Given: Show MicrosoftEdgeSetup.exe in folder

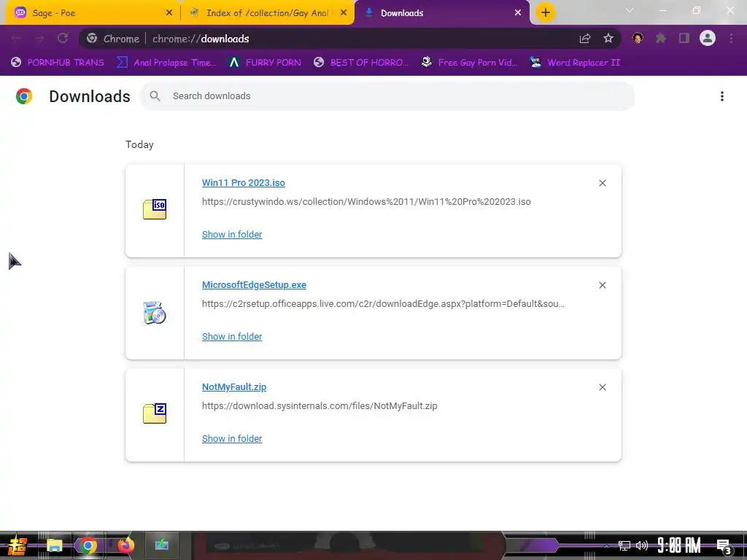Looking at the screenshot, I should (232, 337).
